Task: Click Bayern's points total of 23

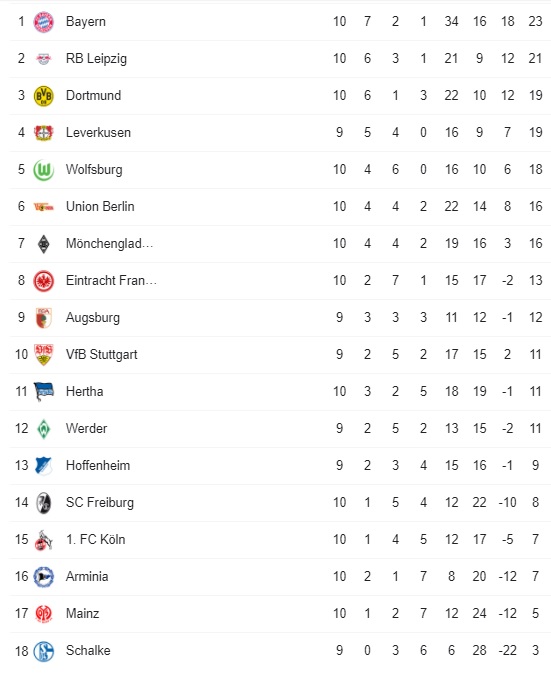Action: [x=535, y=22]
